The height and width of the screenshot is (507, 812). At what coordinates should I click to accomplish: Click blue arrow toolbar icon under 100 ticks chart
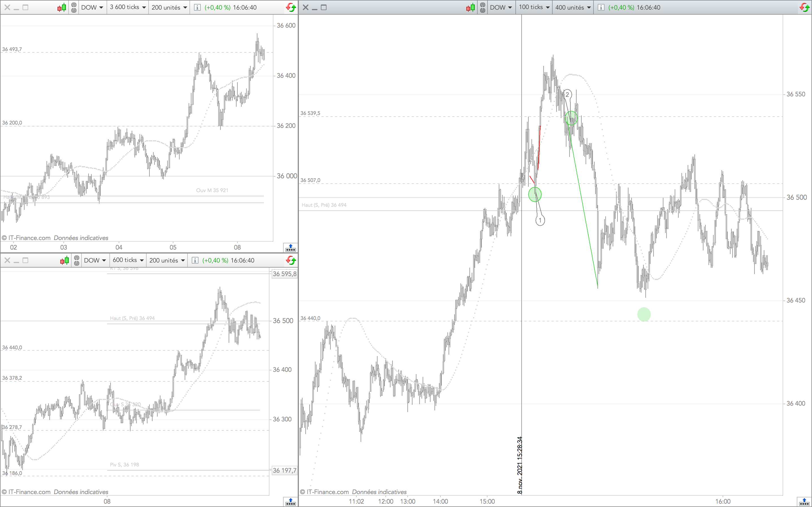tap(804, 502)
